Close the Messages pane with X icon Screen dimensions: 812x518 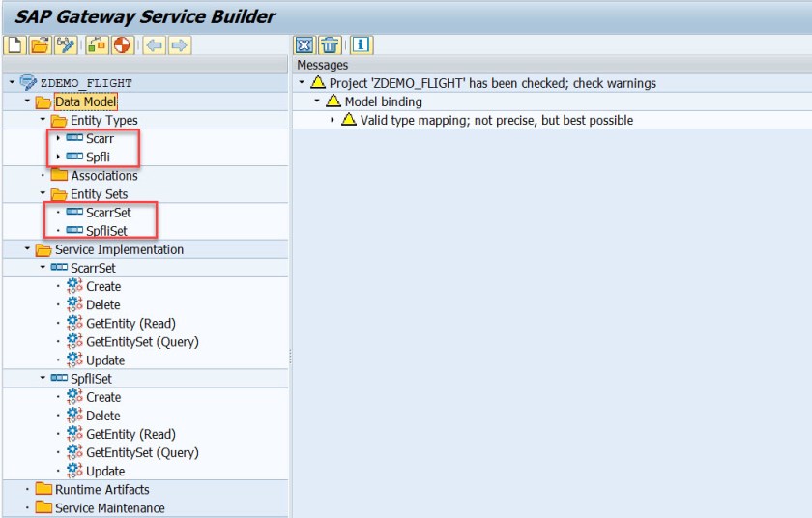click(304, 45)
